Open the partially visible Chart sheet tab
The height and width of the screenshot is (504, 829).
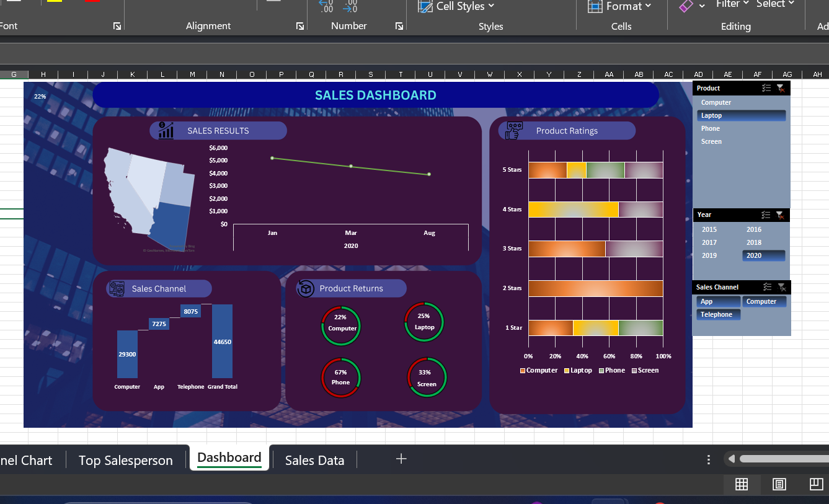pos(27,461)
